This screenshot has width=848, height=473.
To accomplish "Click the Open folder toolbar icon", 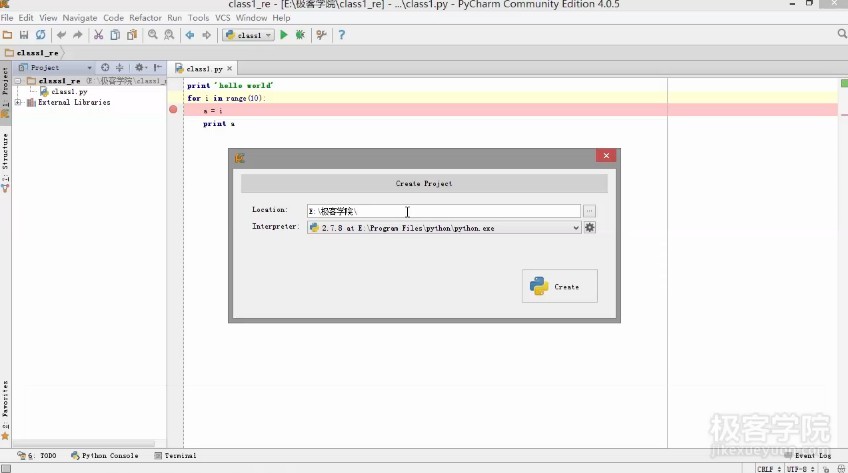I will pyautogui.click(x=8, y=35).
